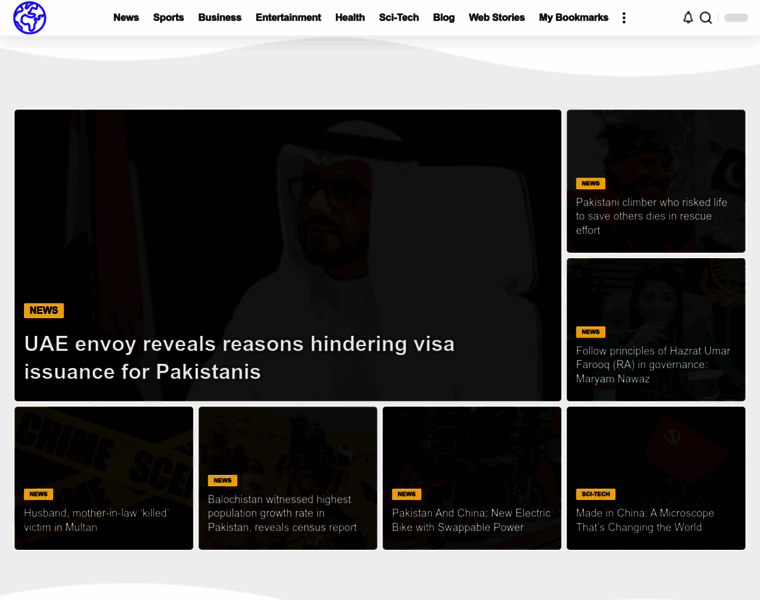Open the three-dot more menu

tap(624, 18)
